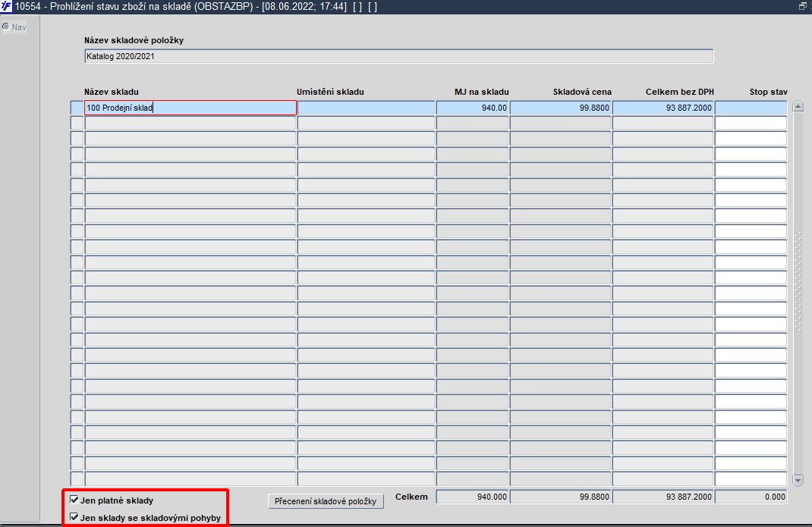Click the 93 887.2000 cell in first row
Viewport: 812px width, 527px height.
pos(663,108)
